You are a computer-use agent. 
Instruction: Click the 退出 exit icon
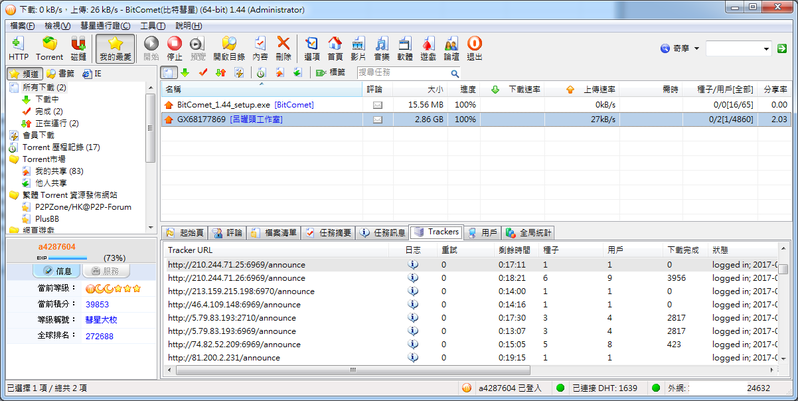[x=474, y=49]
